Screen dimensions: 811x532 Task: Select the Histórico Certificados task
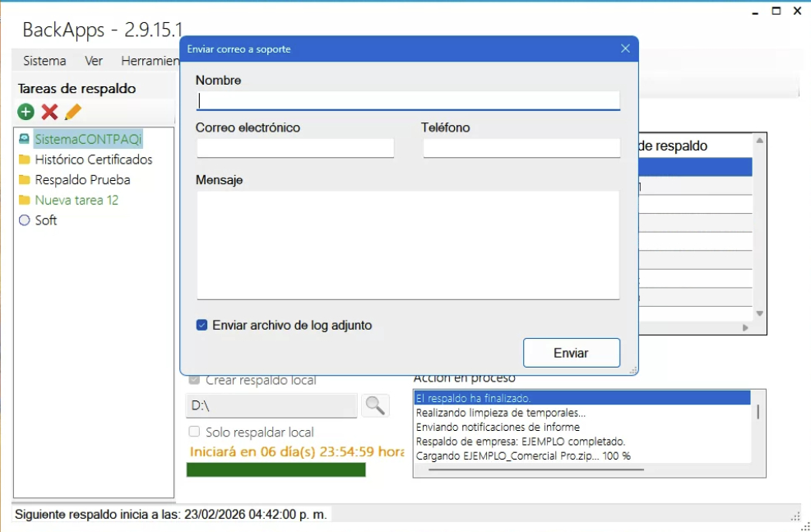coord(94,160)
